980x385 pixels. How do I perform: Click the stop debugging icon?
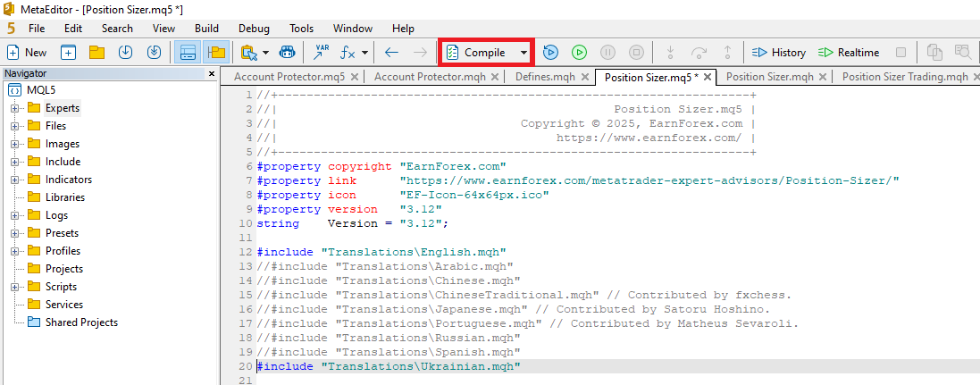click(x=636, y=53)
